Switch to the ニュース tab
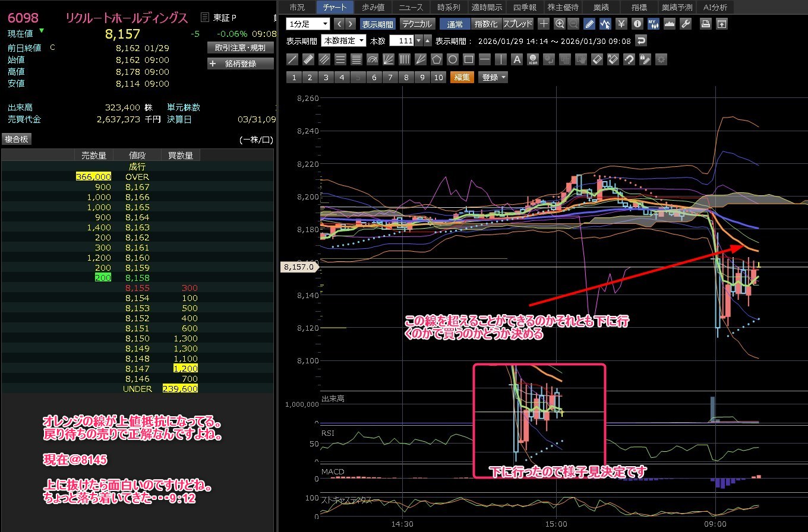Viewport: 808px width, 532px height. click(411, 7)
